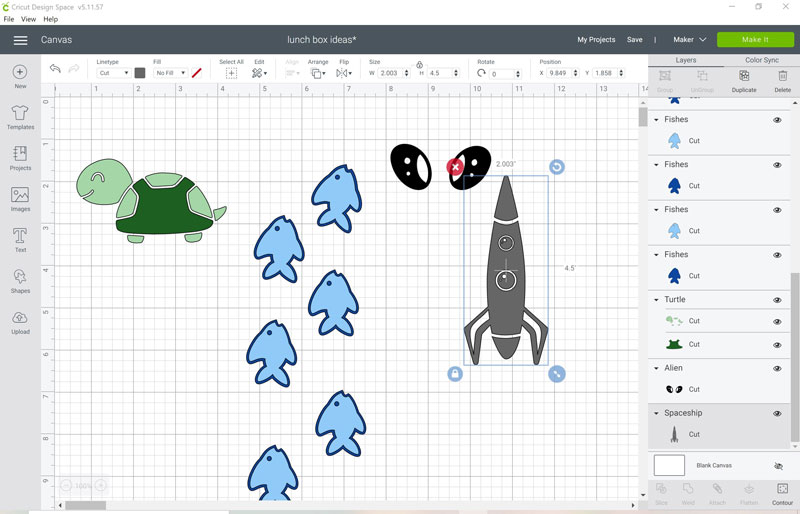Click the Contour tool icon
Image resolution: width=800 pixels, height=514 pixels.
point(782,489)
